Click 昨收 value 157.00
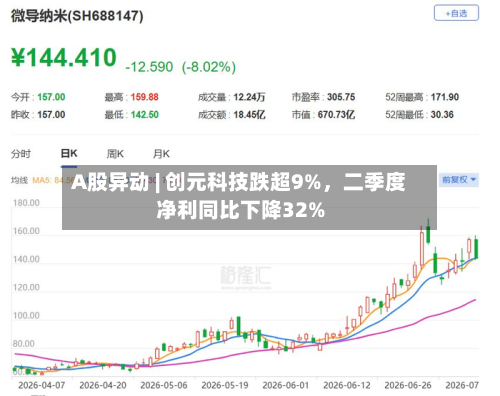The width and height of the screenshot is (500, 396). [x=51, y=115]
